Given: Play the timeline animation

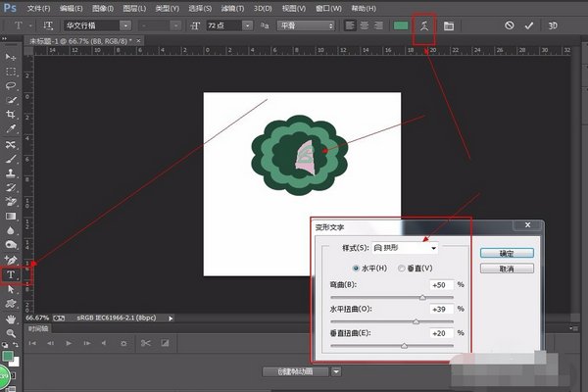Looking at the screenshot, I should pyautogui.click(x=69, y=343).
